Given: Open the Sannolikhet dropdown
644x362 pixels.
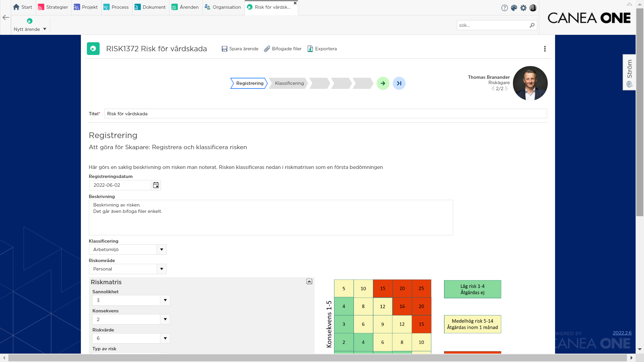Looking at the screenshot, I should point(165,300).
